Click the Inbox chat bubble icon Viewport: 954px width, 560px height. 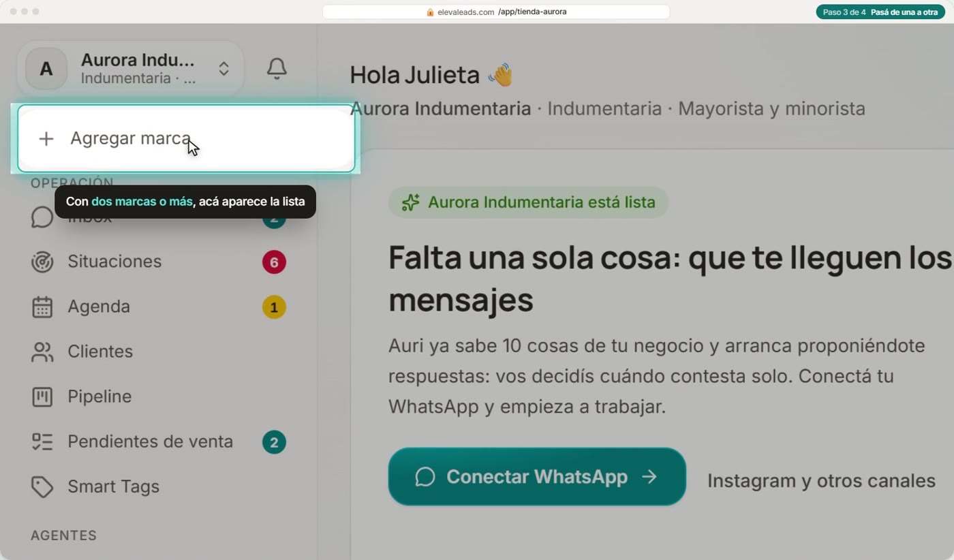point(42,218)
